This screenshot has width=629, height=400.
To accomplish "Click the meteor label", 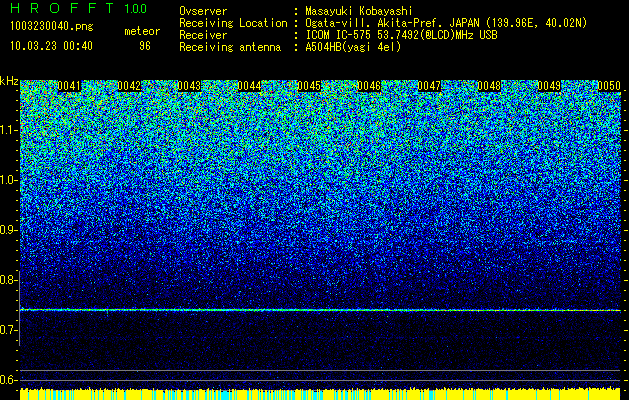I will 142,31.
